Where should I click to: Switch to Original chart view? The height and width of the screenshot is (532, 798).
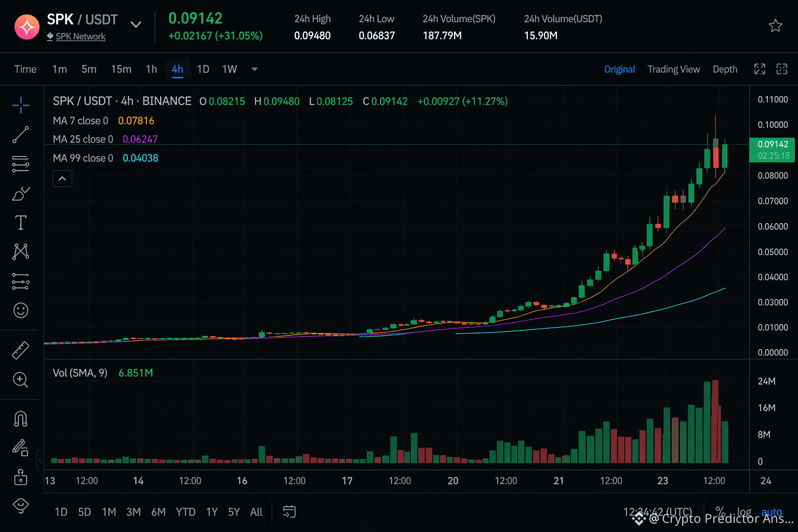(619, 69)
